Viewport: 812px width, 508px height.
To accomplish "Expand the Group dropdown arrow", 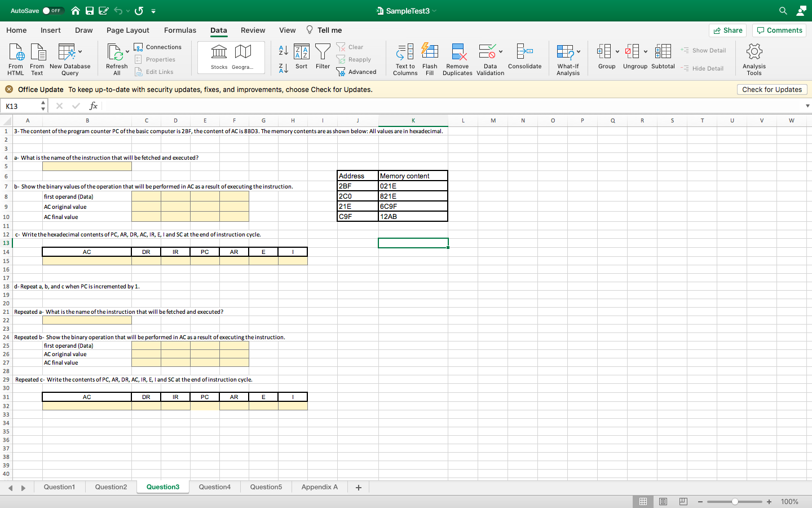I will (x=617, y=51).
